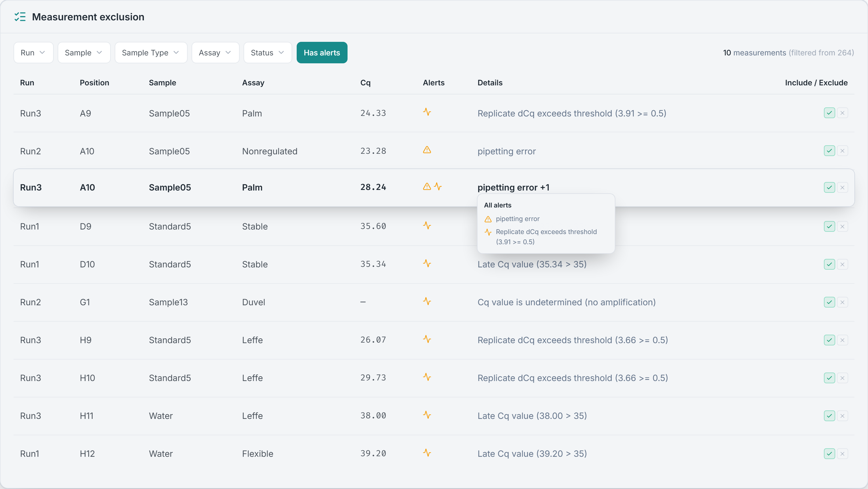The image size is (868, 489).
Task: Exclude the Run3 A9 measurement with X
Action: (x=842, y=113)
